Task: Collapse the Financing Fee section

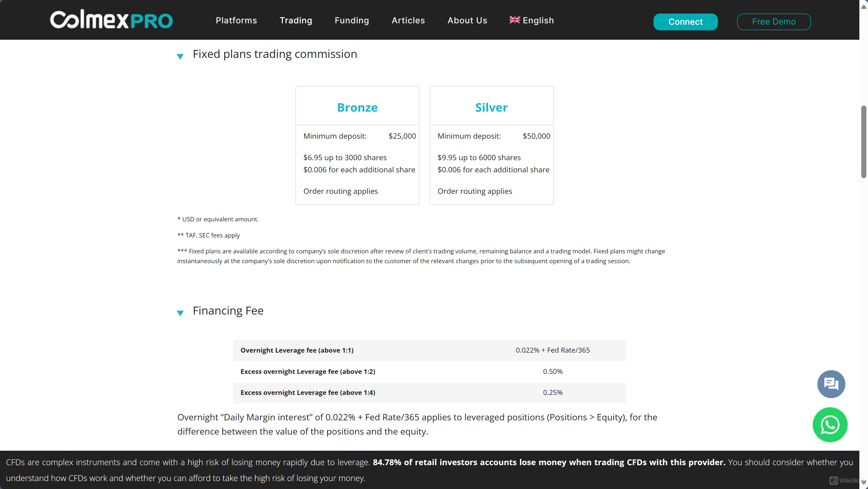Action: 180,313
